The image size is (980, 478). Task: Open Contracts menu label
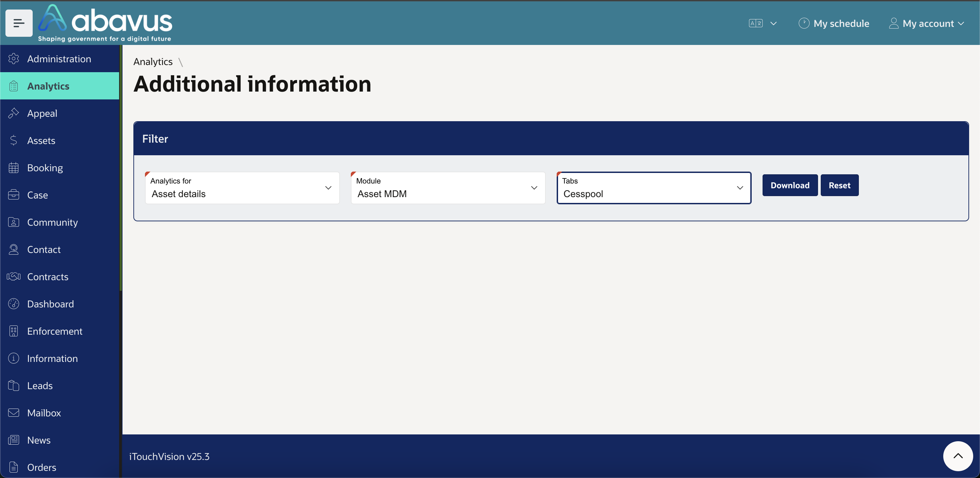pyautogui.click(x=48, y=277)
